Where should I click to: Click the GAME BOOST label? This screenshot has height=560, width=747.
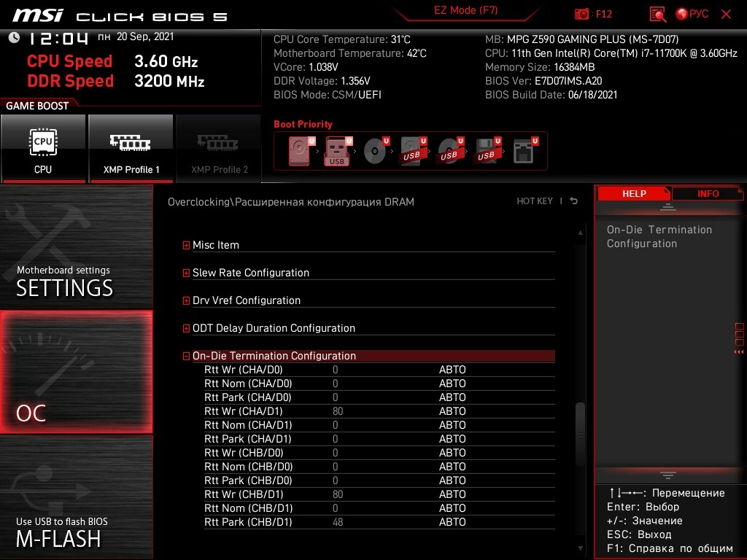(x=37, y=106)
